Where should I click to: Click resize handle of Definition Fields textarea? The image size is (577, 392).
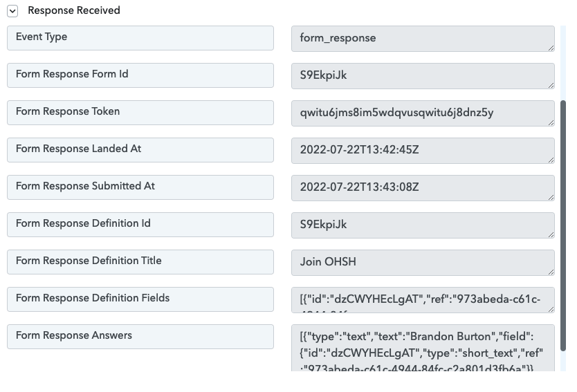point(551,310)
